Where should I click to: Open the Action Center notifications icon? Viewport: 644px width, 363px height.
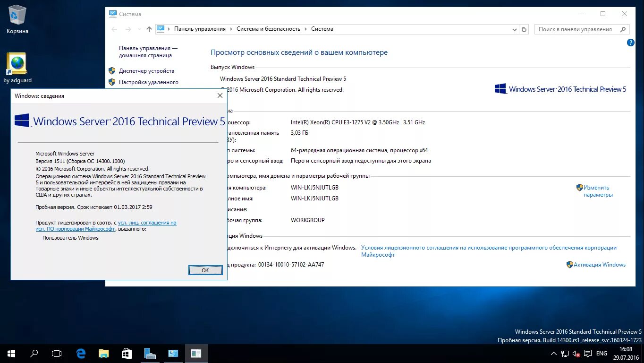pyautogui.click(x=588, y=354)
